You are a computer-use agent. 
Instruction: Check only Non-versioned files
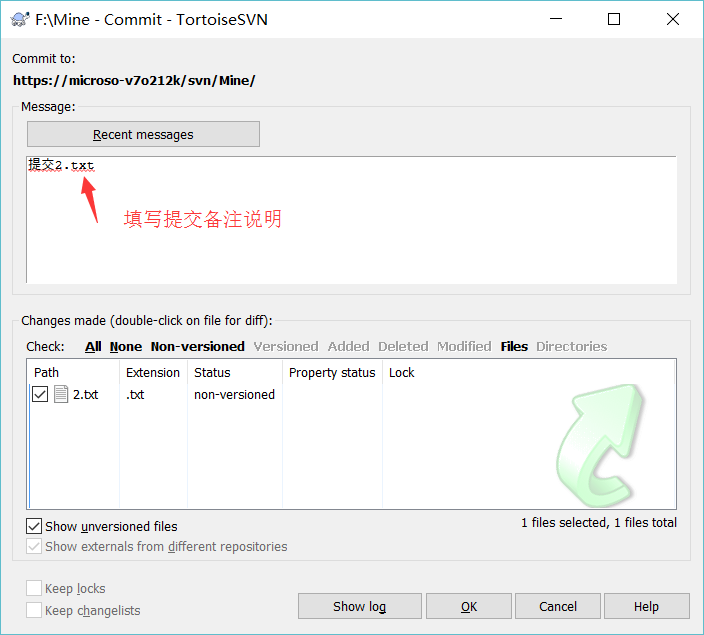coord(198,346)
